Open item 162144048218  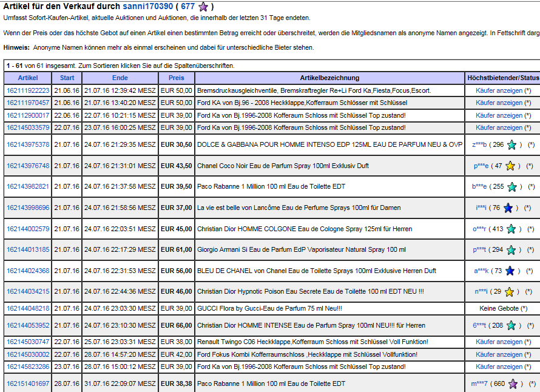[x=28, y=308]
